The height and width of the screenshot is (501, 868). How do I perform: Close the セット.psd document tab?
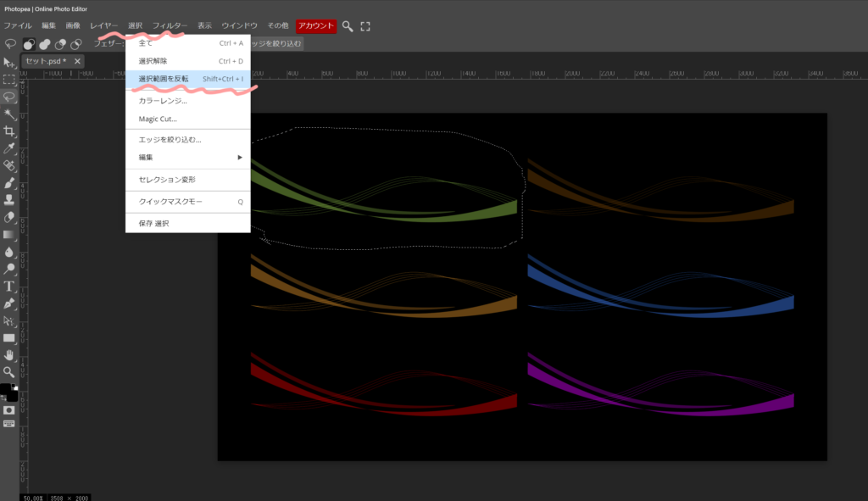pos(77,62)
